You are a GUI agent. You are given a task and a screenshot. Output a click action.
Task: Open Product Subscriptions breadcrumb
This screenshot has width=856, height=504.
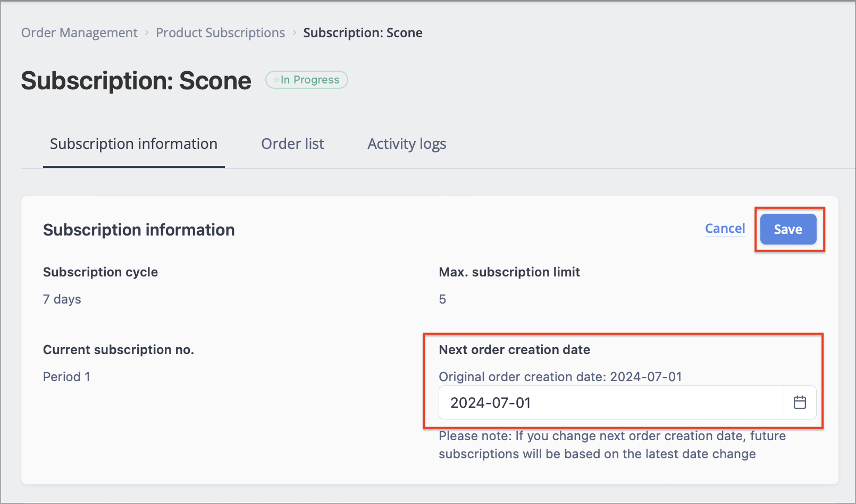pyautogui.click(x=220, y=33)
